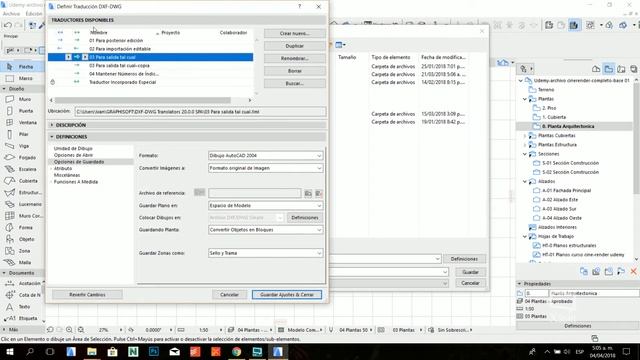Open the Guardando Planta dropdown
640x360 pixels.
[x=265, y=230]
